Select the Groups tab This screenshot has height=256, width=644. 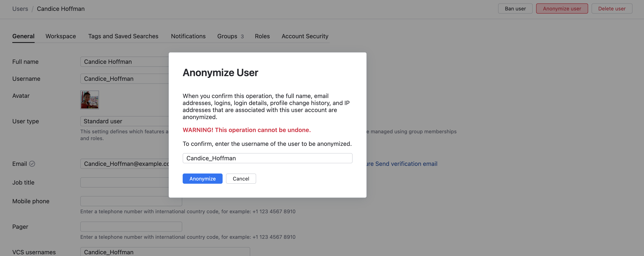click(230, 36)
